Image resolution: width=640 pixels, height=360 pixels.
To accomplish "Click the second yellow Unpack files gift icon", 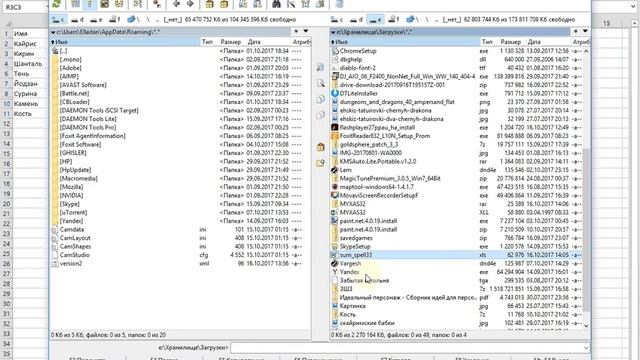I will tap(224, 4).
